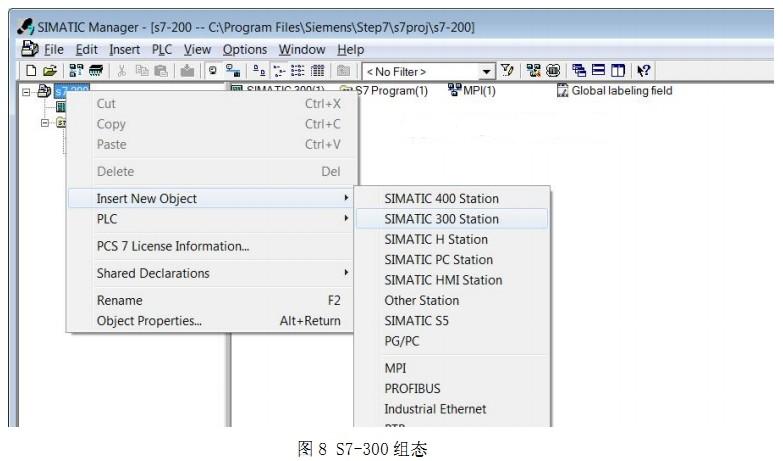Open the Window menu
This screenshot has height=461, width=783.
pos(302,49)
